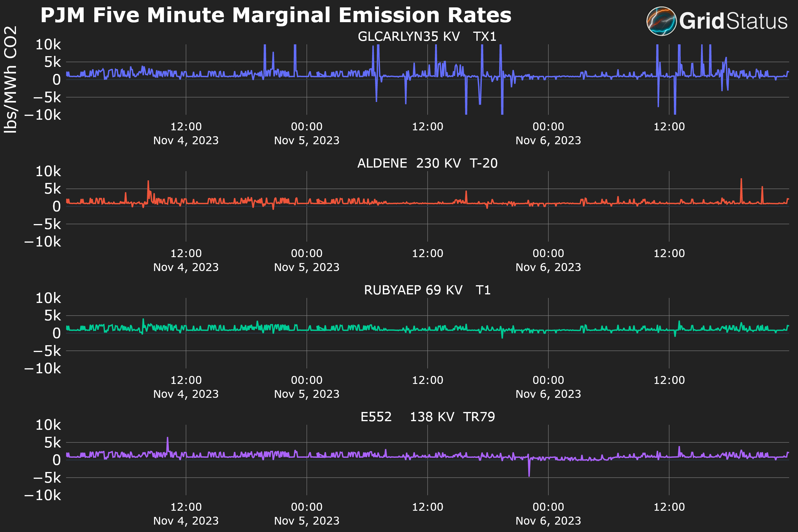Click the −10k y-axis tick of ALDENE chart
The image size is (798, 532).
point(43,241)
